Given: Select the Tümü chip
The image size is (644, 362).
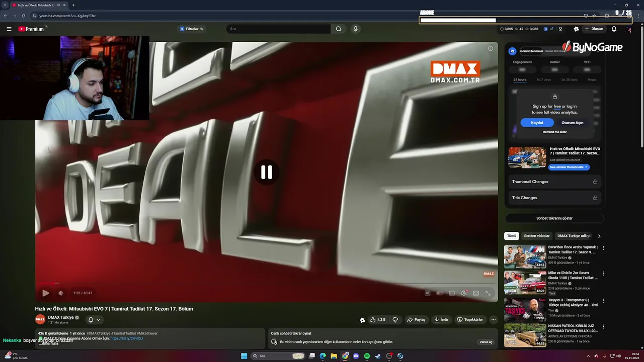Looking at the screenshot, I should coord(512,236).
